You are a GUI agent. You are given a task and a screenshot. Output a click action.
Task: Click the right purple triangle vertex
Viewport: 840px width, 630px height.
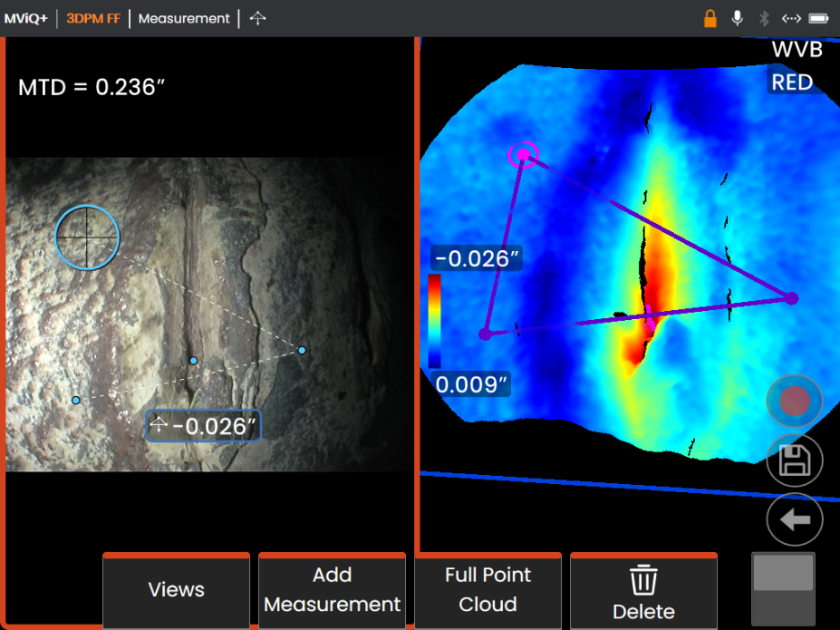[791, 298]
